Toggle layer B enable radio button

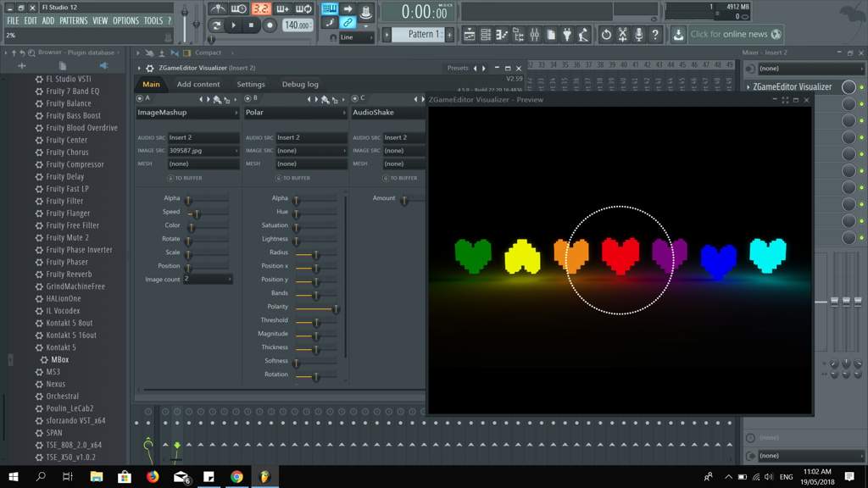(x=248, y=98)
